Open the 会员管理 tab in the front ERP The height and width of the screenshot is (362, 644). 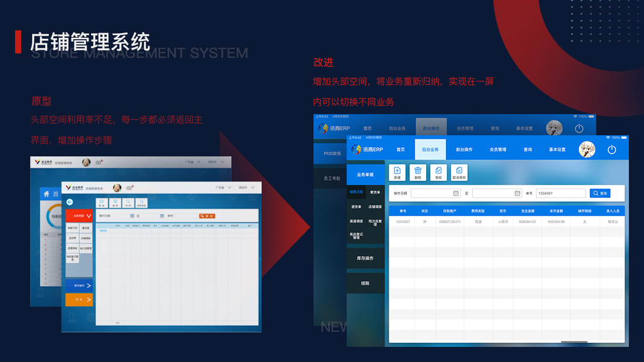498,150
